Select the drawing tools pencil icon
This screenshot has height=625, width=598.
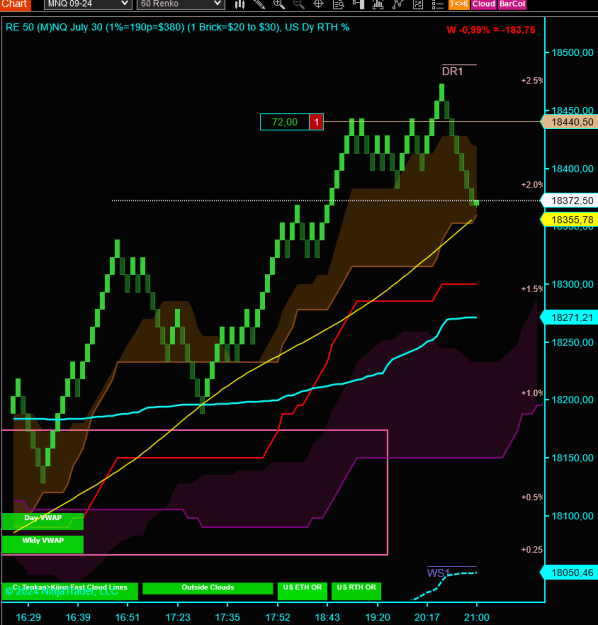click(x=259, y=4)
